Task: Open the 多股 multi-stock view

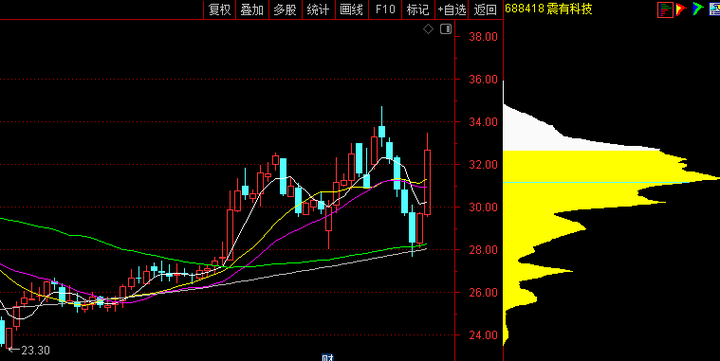Action: click(285, 10)
